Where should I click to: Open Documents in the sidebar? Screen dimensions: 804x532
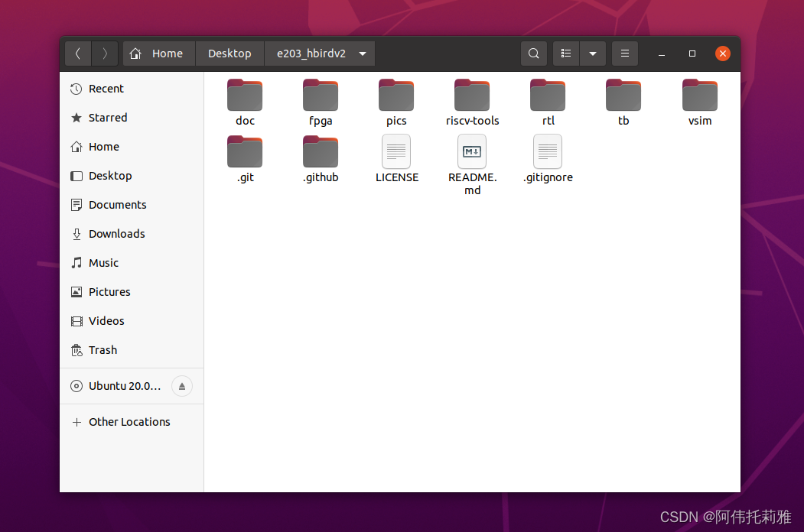coord(132,205)
